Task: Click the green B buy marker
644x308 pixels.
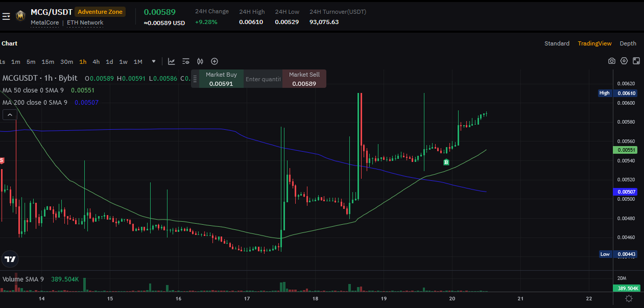Action: pyautogui.click(x=446, y=162)
